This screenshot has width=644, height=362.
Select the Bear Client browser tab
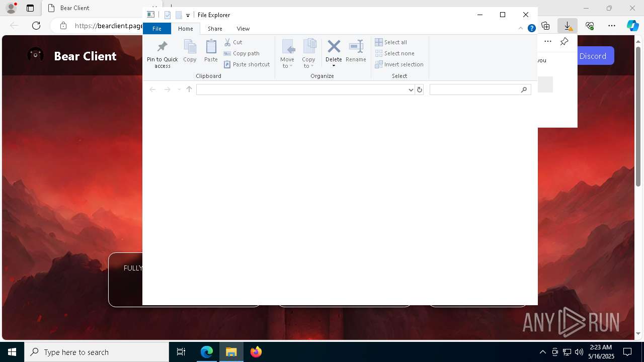[92, 8]
